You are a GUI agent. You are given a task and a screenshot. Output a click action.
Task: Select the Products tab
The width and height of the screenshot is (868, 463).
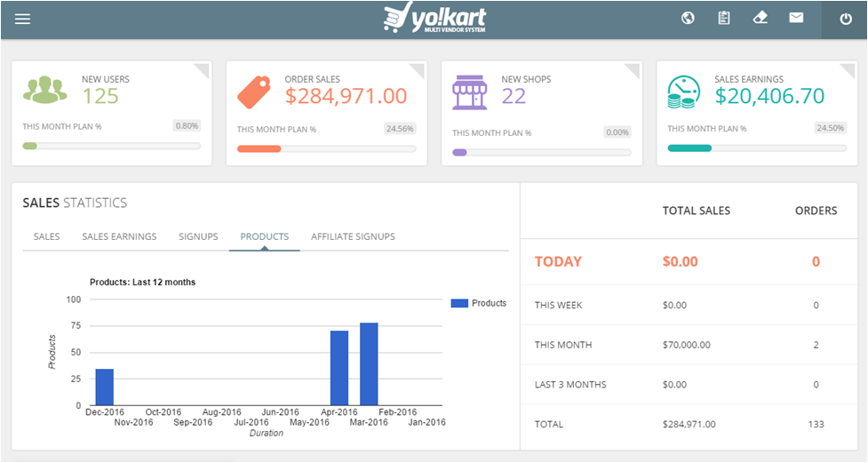265,236
